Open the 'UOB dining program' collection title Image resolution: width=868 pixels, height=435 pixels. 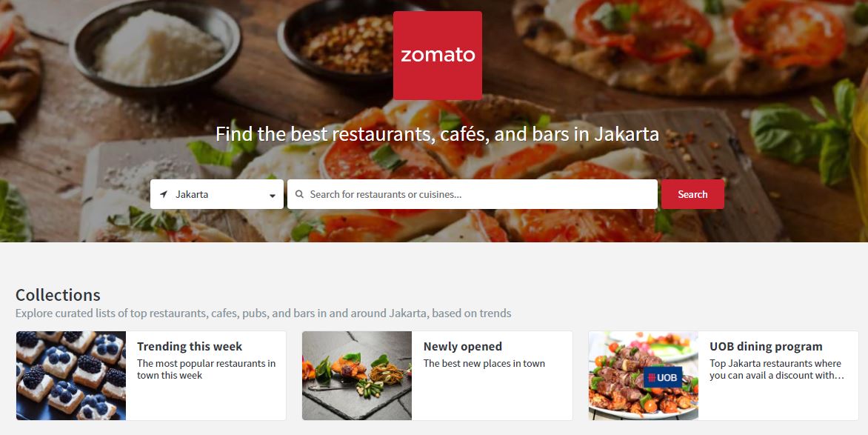766,346
